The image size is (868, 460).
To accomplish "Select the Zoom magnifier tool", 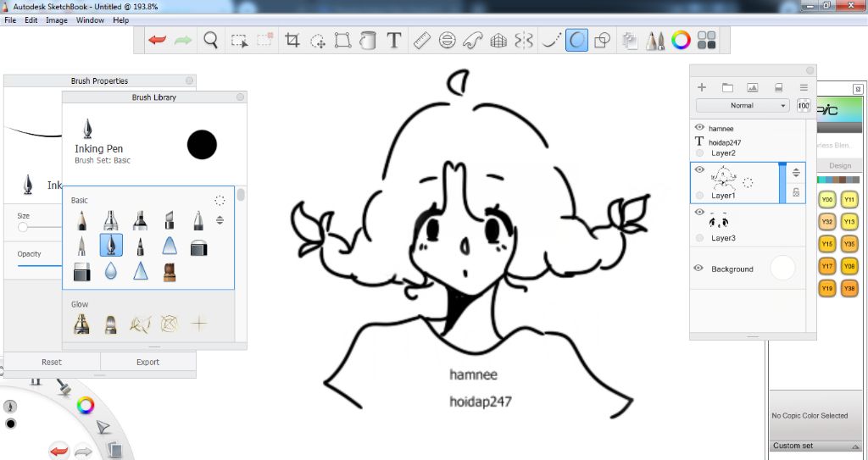I will tap(210, 40).
